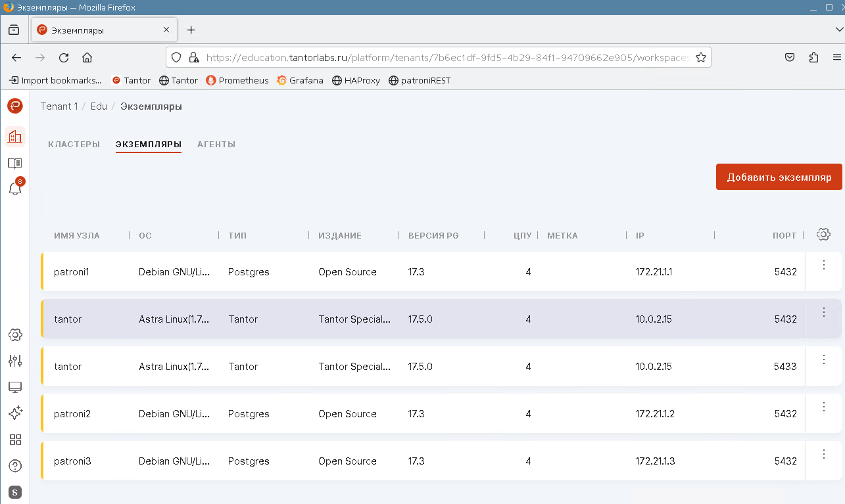Screen dimensions: 845x504
Task: Click the Добавить экземпляр button
Action: pyautogui.click(x=779, y=177)
